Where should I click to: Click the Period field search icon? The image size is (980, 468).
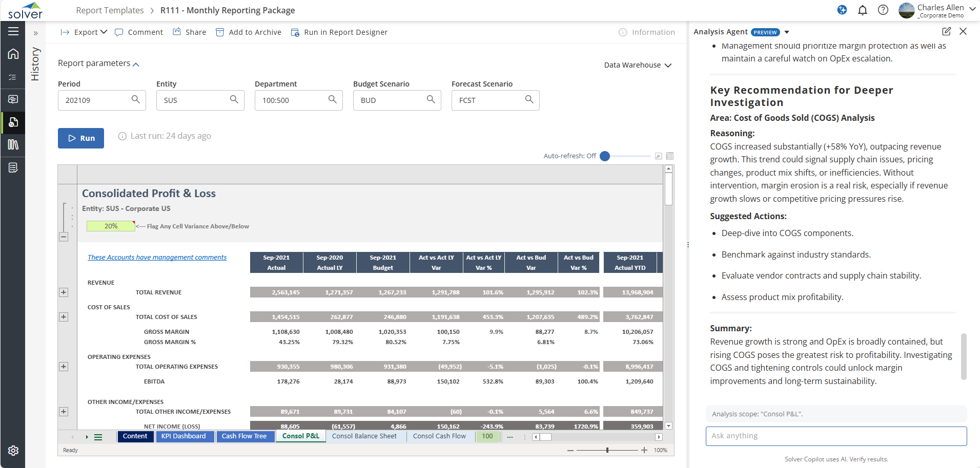tap(135, 99)
